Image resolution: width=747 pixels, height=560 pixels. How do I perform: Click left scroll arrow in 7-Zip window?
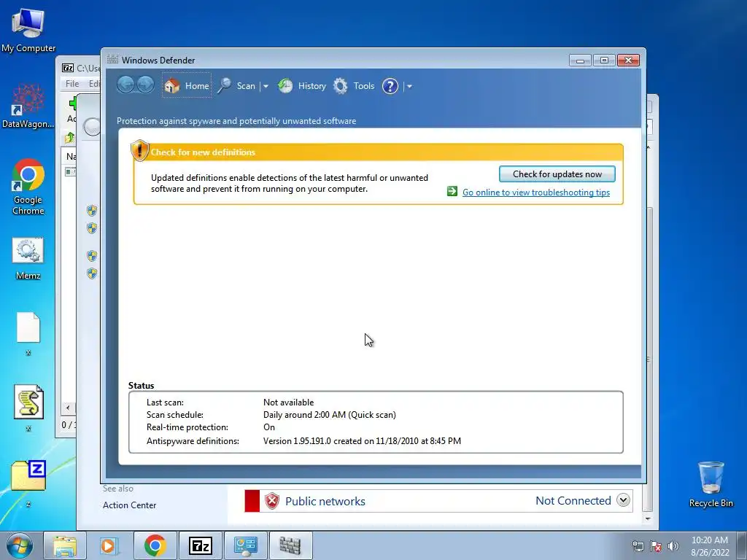point(68,408)
